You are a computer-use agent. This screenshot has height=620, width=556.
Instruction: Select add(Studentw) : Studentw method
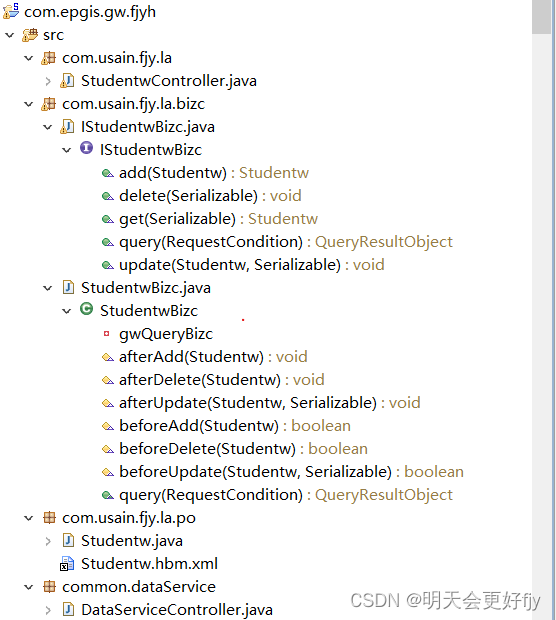click(x=214, y=173)
